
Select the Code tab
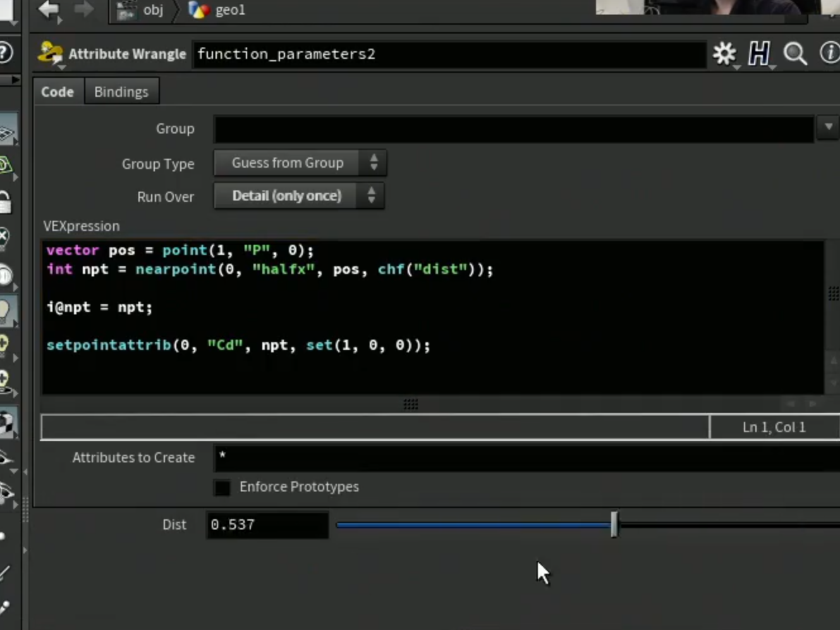[58, 92]
